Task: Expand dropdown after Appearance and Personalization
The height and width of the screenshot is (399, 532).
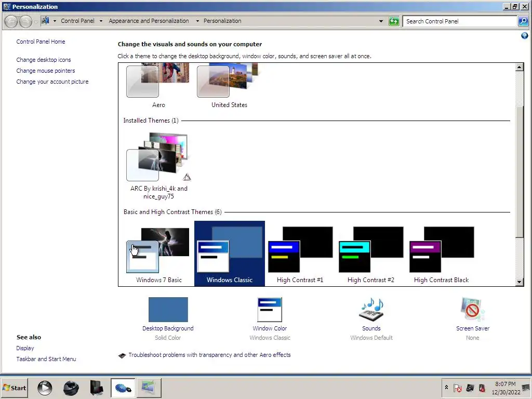Action: (197, 21)
